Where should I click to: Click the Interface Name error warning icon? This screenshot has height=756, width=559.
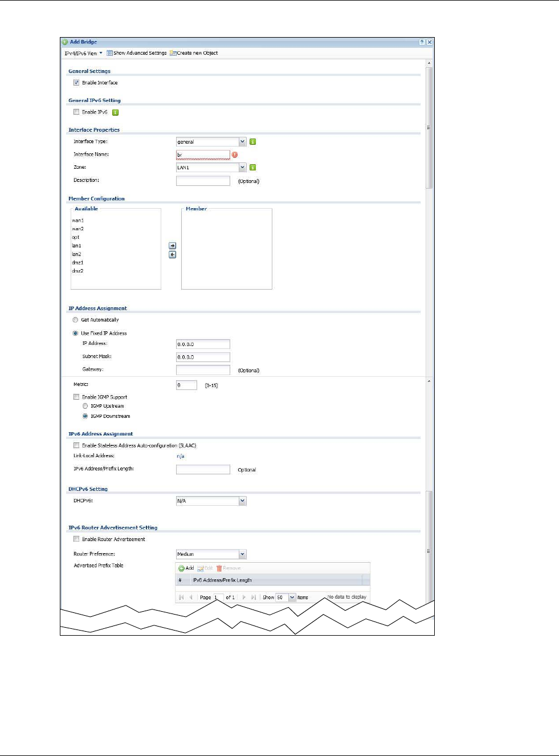click(235, 155)
